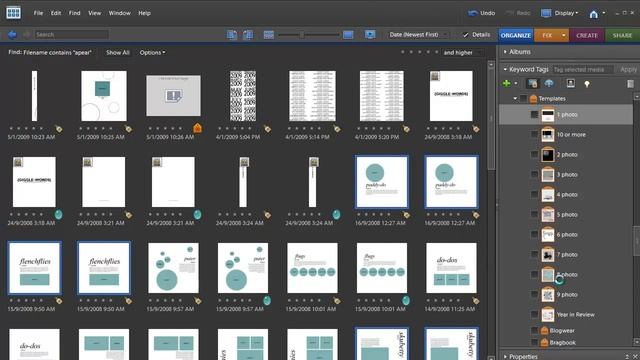Check the 1 photo tag box
The width and height of the screenshot is (640, 360).
534,115
